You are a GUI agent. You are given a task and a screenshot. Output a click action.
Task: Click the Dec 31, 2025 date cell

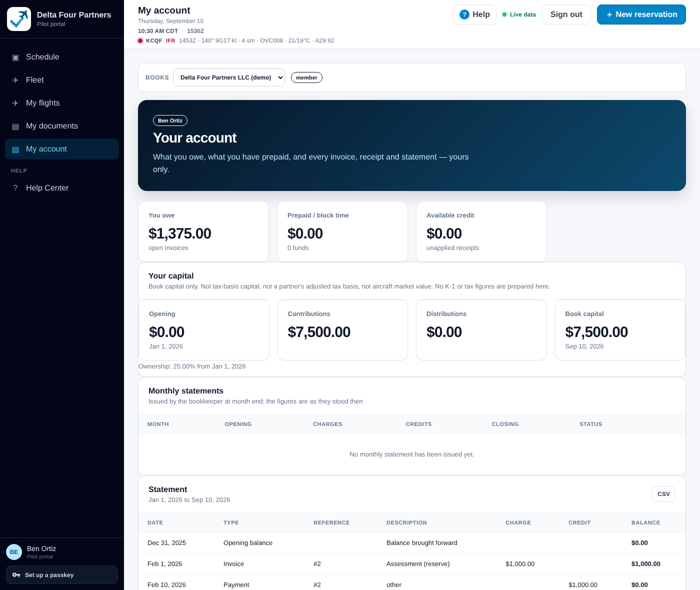tap(166, 543)
